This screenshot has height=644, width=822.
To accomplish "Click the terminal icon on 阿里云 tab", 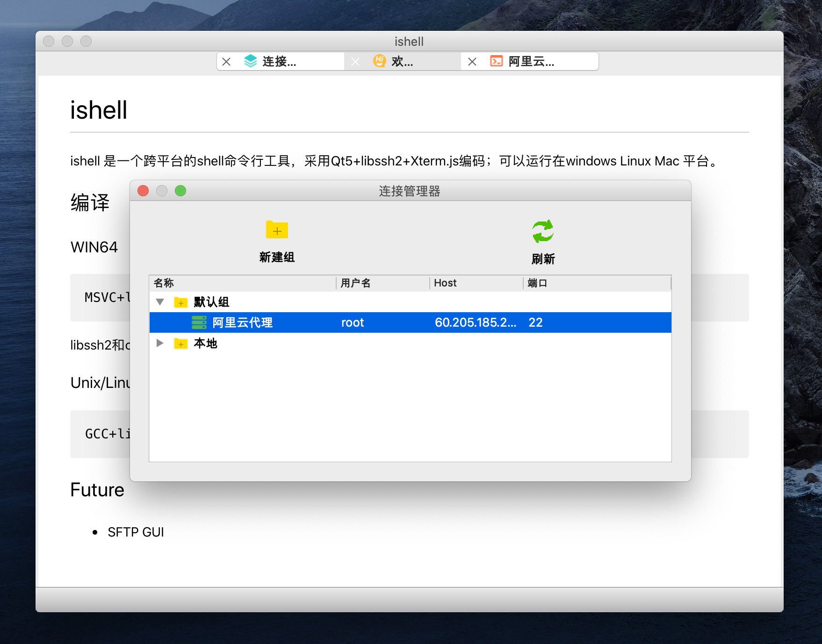I will pyautogui.click(x=496, y=61).
